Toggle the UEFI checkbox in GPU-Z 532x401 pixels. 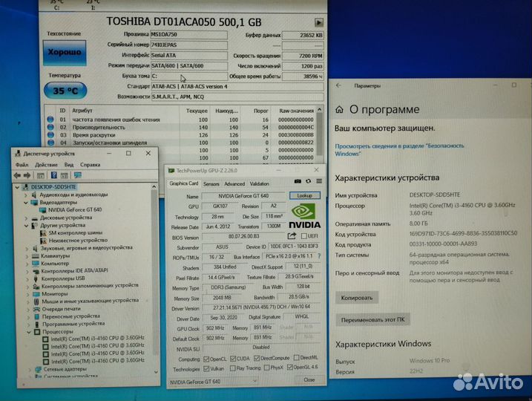(304, 236)
